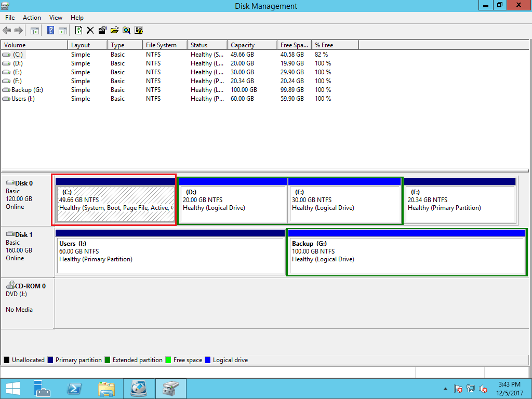Viewport: 532px width, 399px height.
Task: Click the 20.34 GB capacity cell
Action: coord(242,81)
